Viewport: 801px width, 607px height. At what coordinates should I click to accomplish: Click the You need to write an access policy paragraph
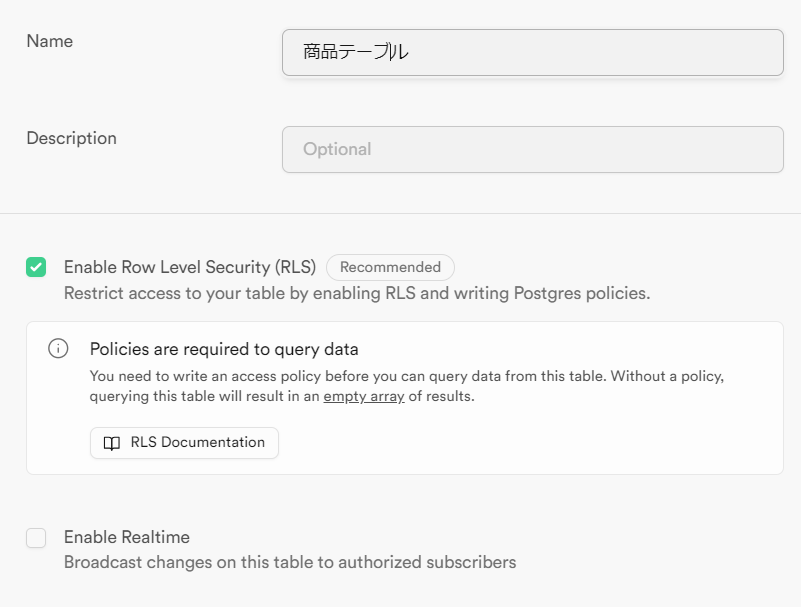(405, 377)
